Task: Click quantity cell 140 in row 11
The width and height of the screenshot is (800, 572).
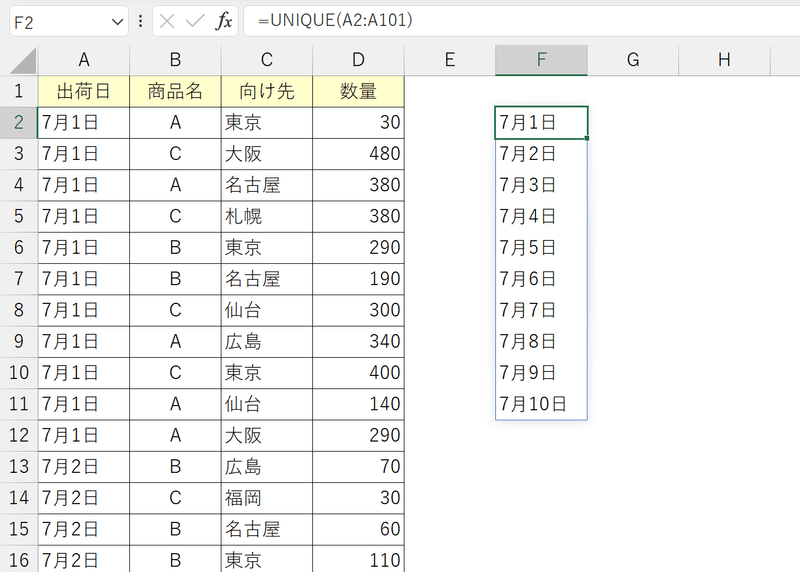Action: (x=358, y=404)
